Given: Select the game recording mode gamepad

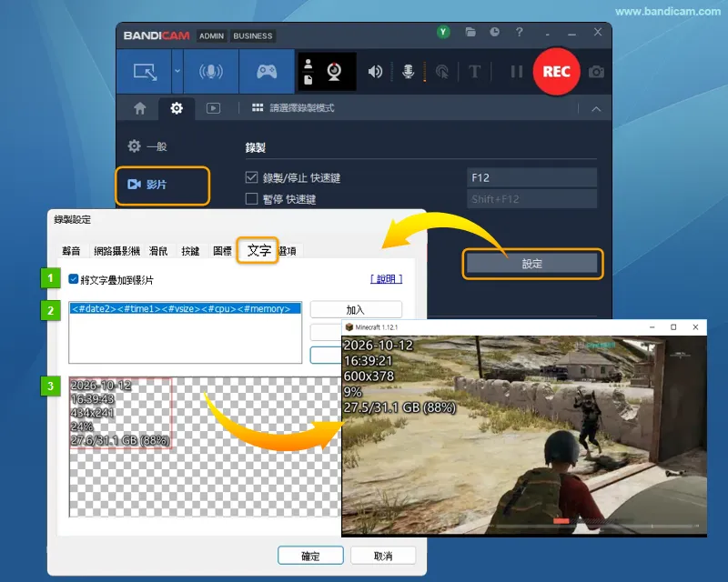Looking at the screenshot, I should click(267, 72).
